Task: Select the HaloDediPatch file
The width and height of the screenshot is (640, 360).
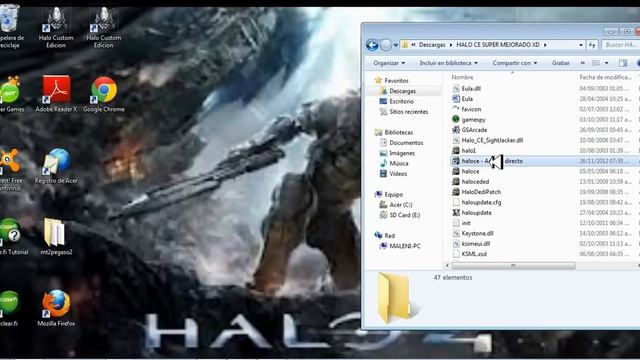Action: [x=481, y=192]
